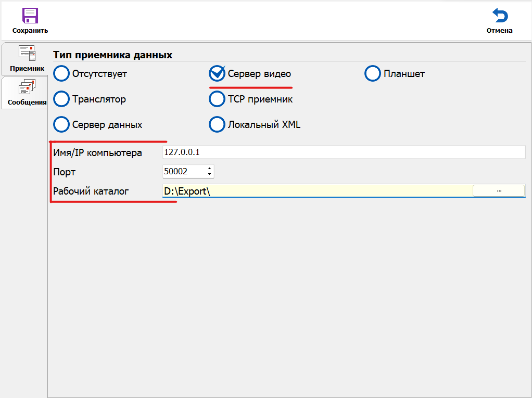
Task: Select the Транслятор radio button
Action: click(61, 99)
